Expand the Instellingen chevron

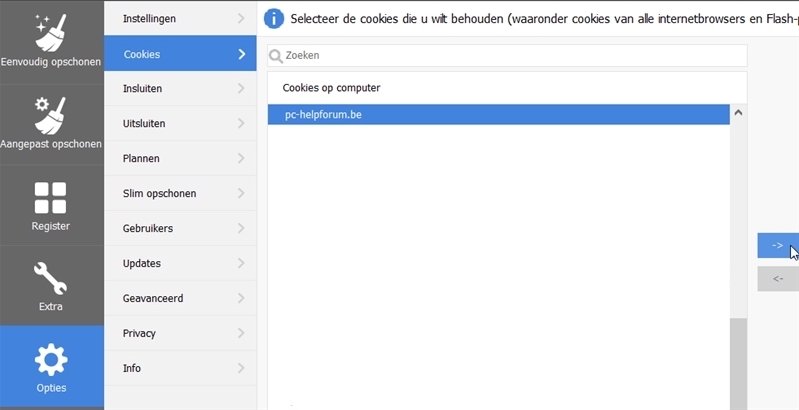click(x=241, y=18)
